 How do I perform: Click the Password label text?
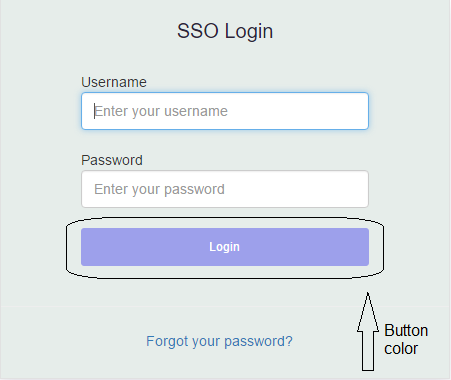[112, 160]
